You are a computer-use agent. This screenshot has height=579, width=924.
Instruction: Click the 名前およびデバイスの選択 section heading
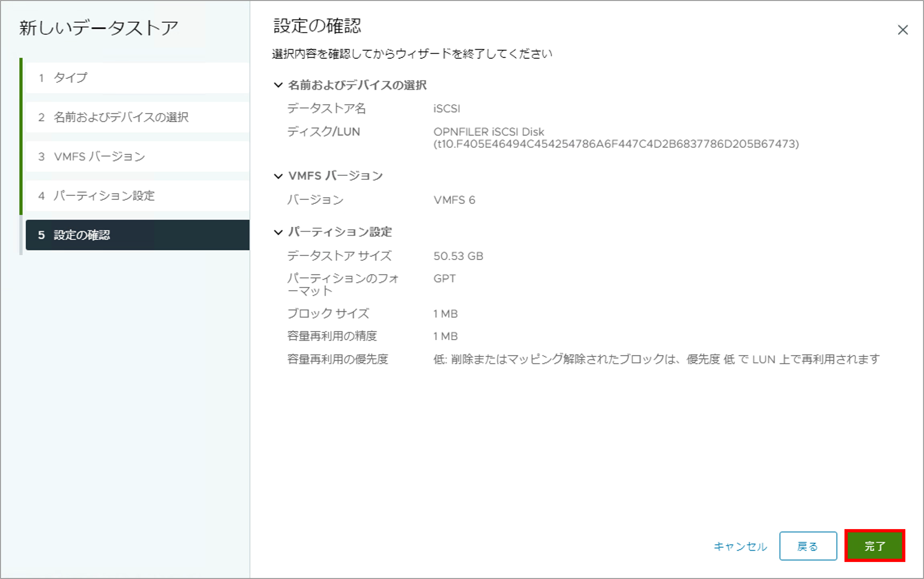pos(357,85)
